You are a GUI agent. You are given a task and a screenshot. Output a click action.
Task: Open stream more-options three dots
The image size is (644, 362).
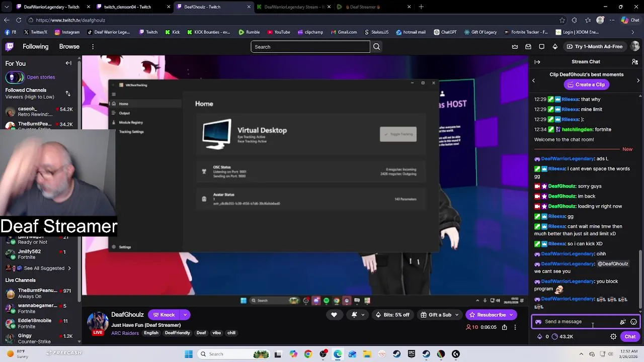click(515, 327)
